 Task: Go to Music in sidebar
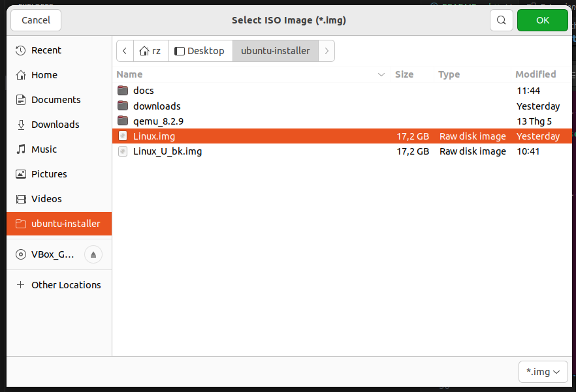[x=44, y=149]
